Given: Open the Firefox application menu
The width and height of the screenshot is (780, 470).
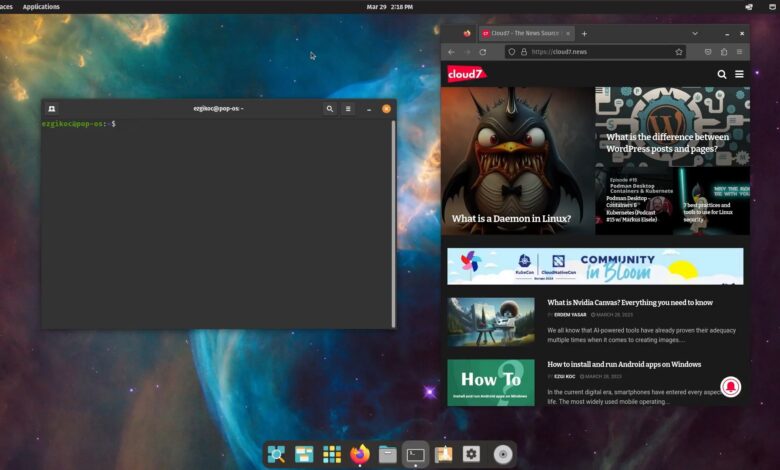Looking at the screenshot, I should coord(740,52).
